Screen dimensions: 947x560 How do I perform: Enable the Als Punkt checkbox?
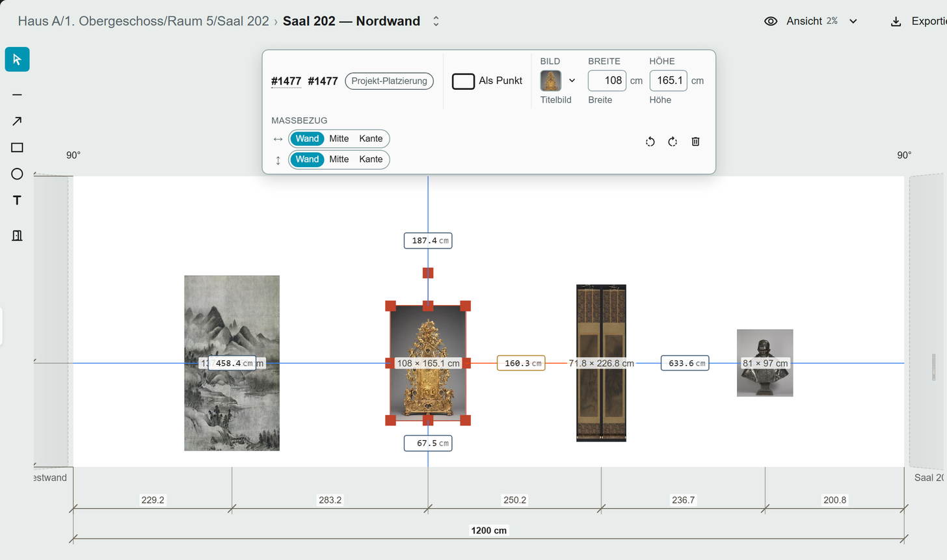(463, 81)
